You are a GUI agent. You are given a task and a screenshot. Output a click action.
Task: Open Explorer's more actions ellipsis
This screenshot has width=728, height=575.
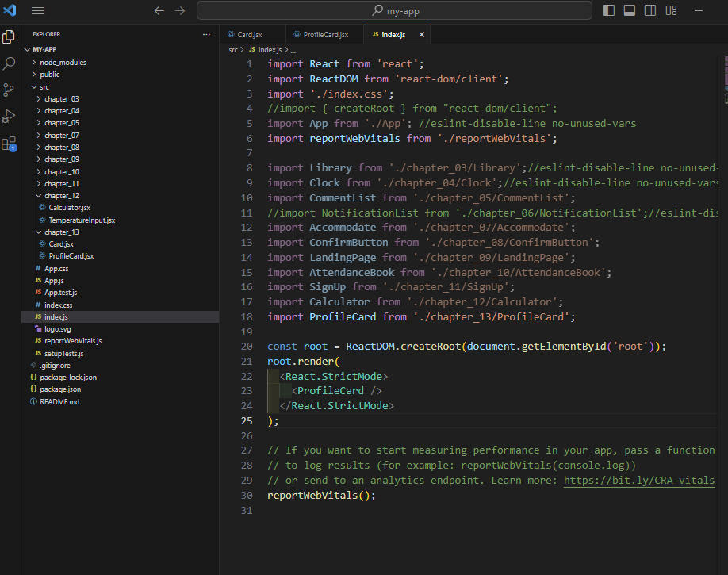coord(206,35)
